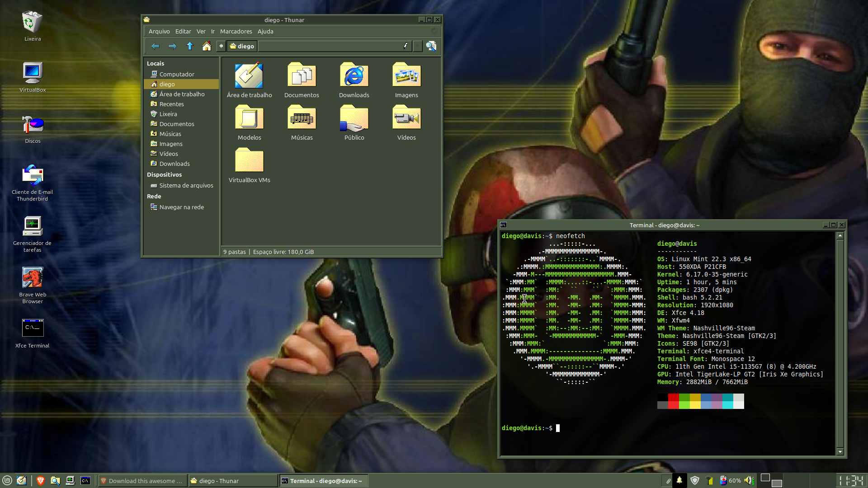This screenshot has width=868, height=488.
Task: Switch to the Terminal taskbar button
Action: coord(323,481)
